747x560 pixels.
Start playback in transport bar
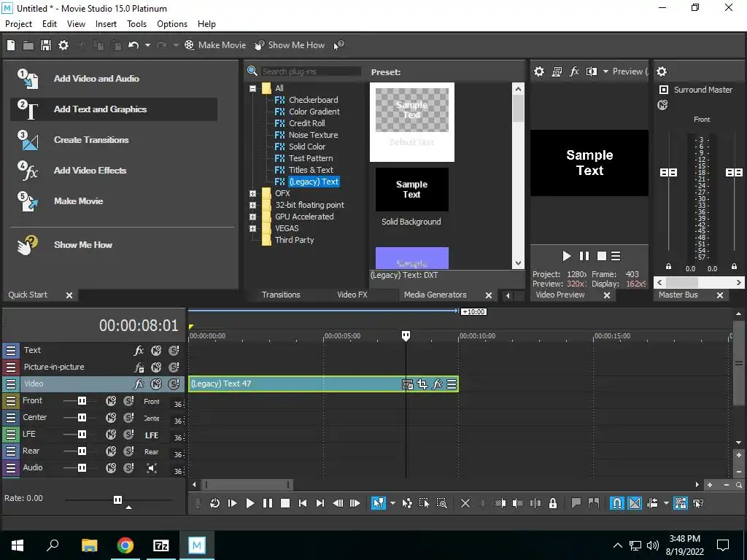[x=249, y=503]
